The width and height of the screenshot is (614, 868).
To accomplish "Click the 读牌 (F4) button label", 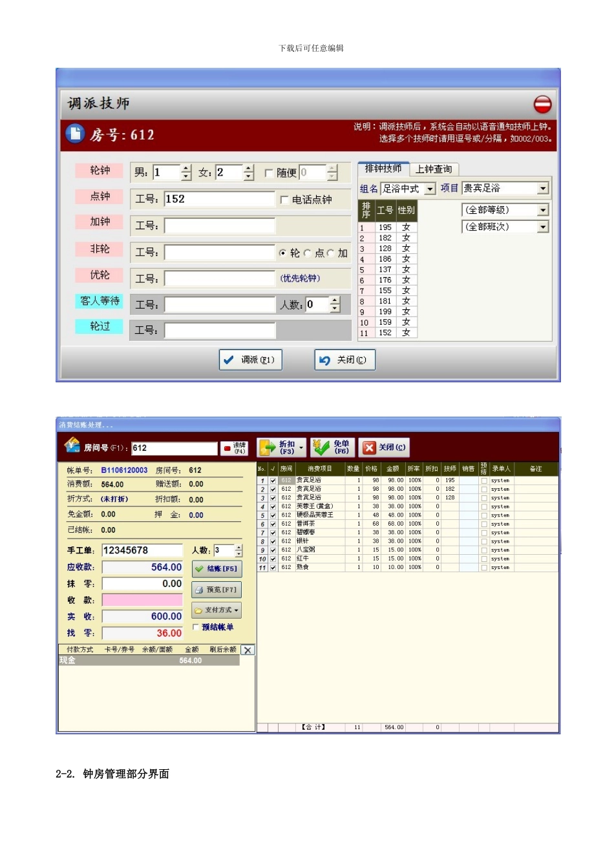I will pyautogui.click(x=240, y=448).
